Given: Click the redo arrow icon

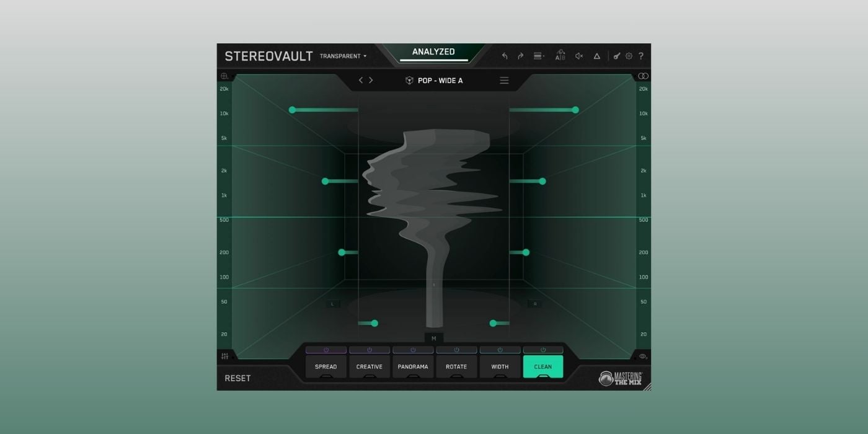Looking at the screenshot, I should point(521,56).
